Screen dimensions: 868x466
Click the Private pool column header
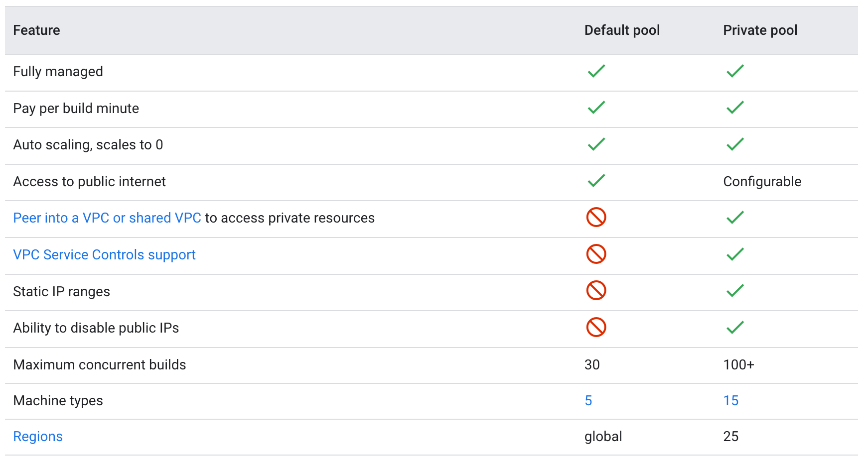pyautogui.click(x=760, y=30)
